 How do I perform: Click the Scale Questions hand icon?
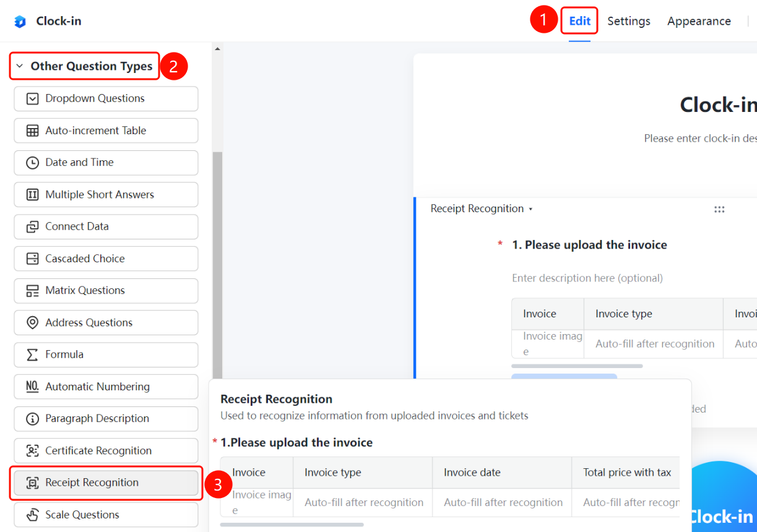pyautogui.click(x=32, y=515)
